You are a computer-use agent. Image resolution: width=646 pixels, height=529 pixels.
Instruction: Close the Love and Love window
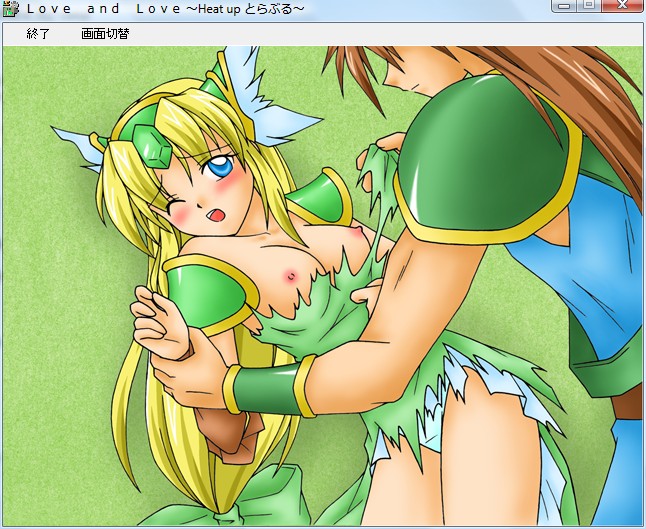tap(623, 5)
